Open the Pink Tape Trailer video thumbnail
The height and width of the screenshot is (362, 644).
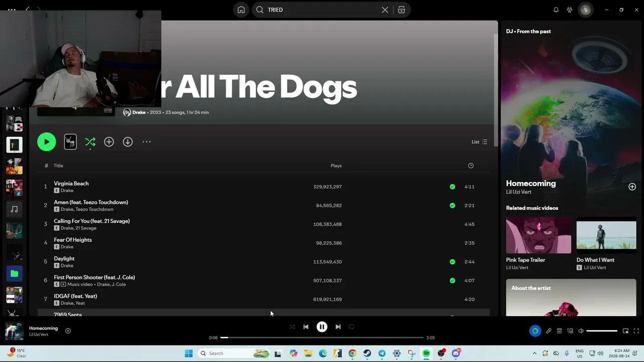538,235
